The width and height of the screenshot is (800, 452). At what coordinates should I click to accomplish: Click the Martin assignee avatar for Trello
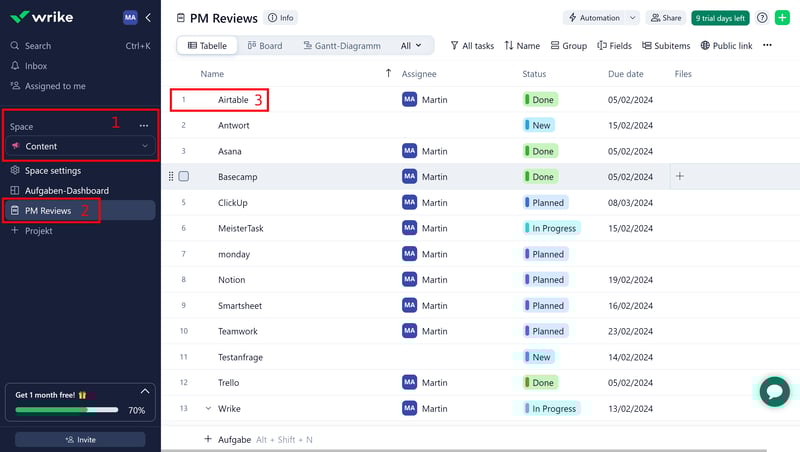point(409,382)
